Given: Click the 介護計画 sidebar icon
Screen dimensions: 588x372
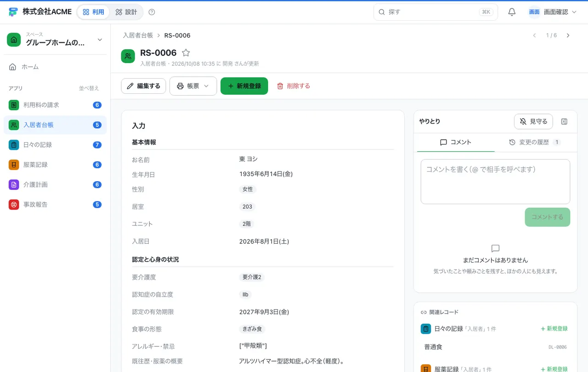Looking at the screenshot, I should pyautogui.click(x=14, y=184).
